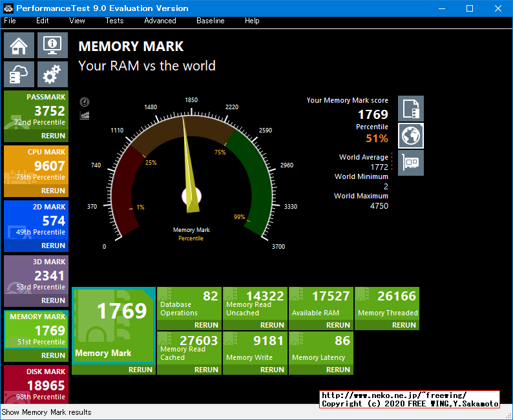Click the Home icon in sidebar
Viewport: 513px width, 420px height.
point(19,45)
